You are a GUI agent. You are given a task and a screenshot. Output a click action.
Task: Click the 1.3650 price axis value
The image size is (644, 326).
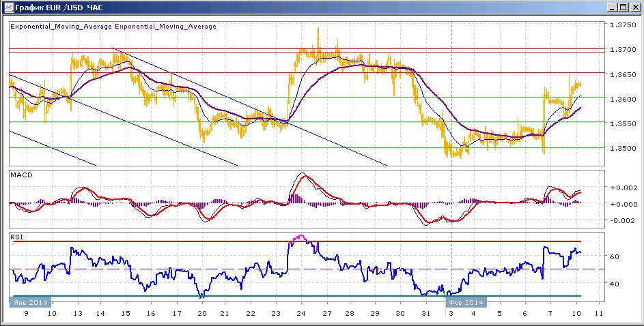pos(622,74)
